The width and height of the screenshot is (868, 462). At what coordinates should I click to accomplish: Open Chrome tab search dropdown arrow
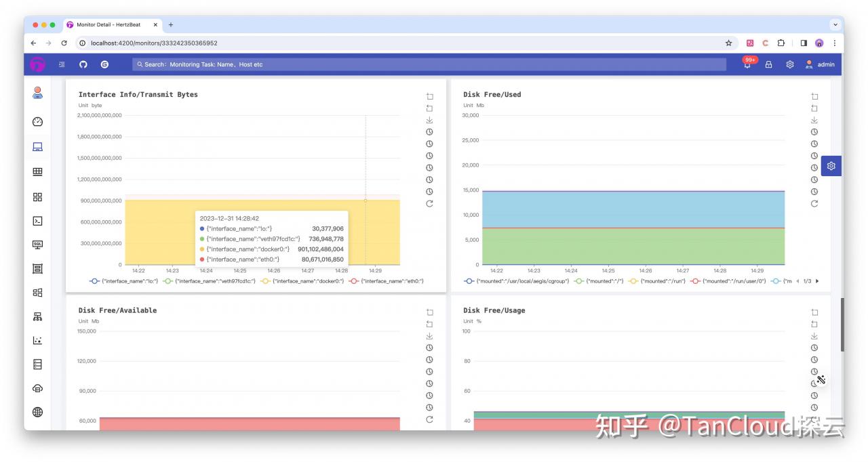point(835,25)
